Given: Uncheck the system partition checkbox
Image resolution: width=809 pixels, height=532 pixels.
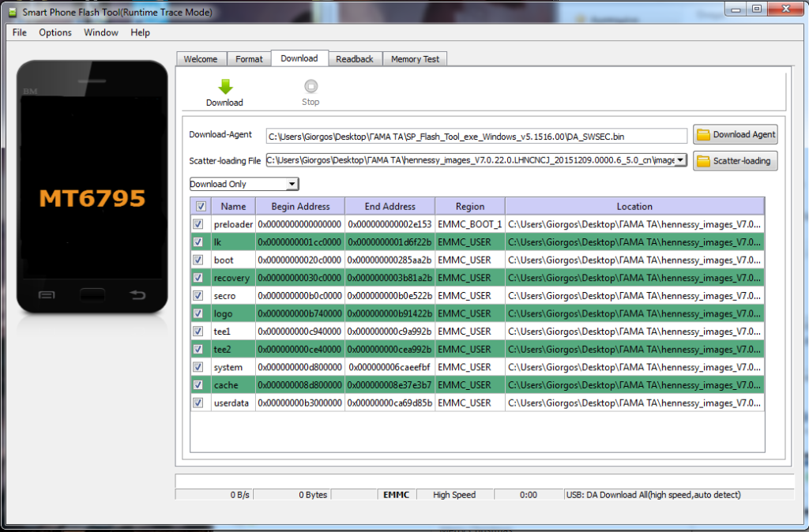Looking at the screenshot, I should pos(198,367).
